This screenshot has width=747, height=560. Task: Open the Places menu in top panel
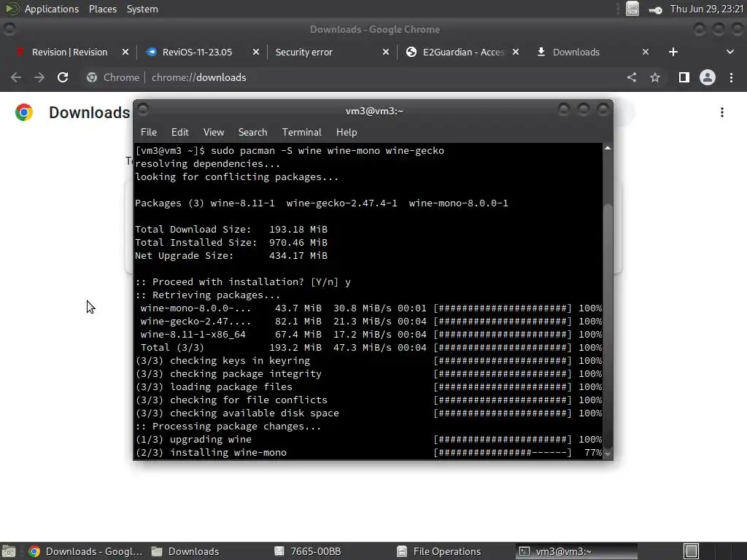point(102,9)
